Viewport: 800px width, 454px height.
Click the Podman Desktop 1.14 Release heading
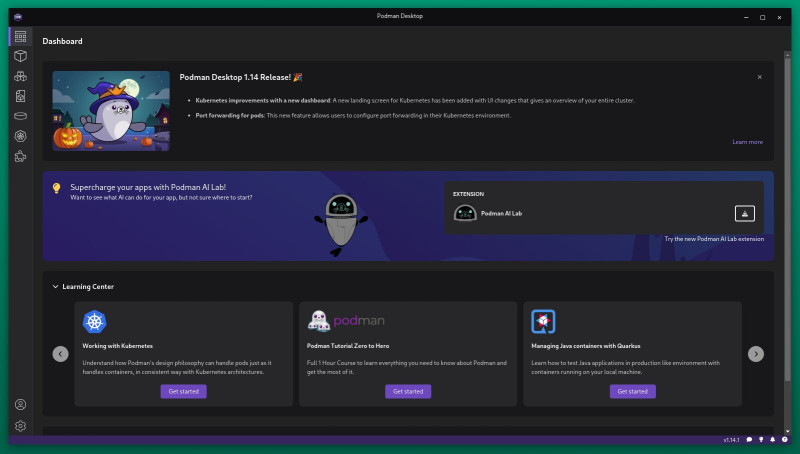[x=241, y=77]
